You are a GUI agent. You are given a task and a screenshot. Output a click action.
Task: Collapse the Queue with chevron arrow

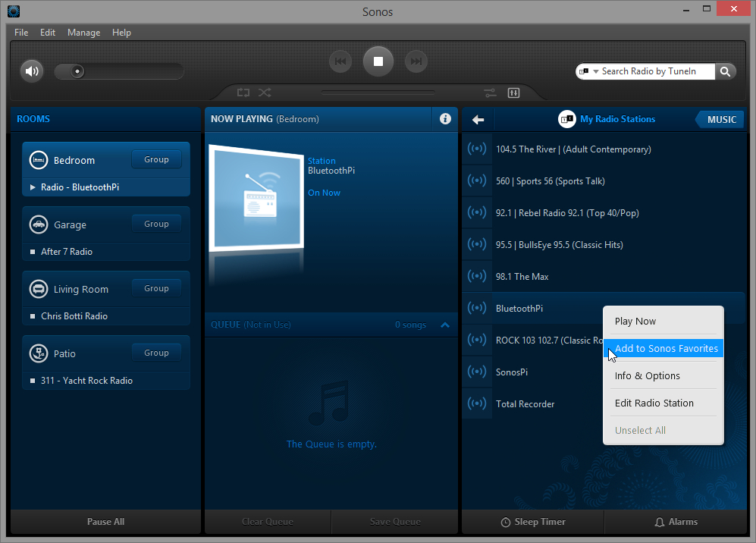[445, 325]
